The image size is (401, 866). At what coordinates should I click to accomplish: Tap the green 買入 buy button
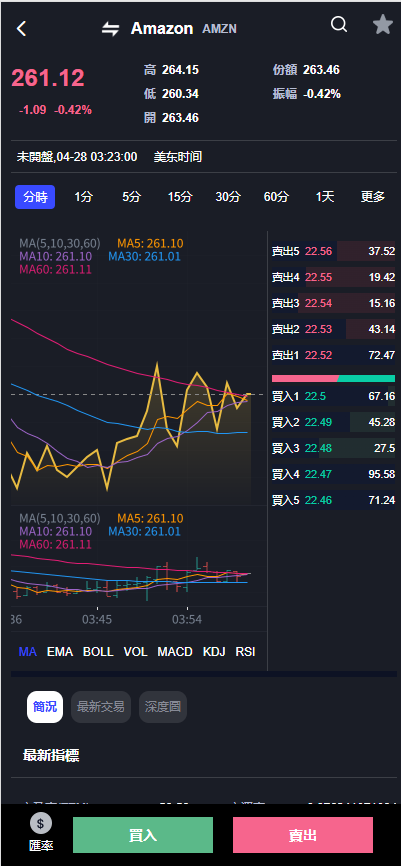[143, 835]
